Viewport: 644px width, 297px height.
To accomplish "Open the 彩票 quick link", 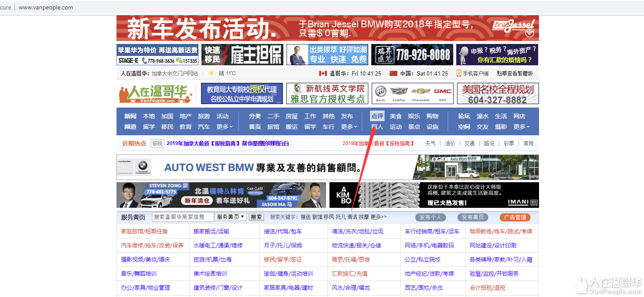I will point(509,143).
